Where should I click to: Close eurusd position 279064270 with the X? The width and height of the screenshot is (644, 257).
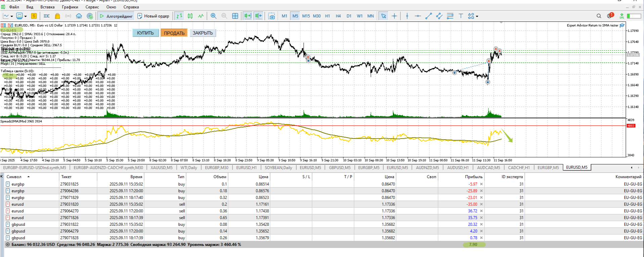(x=481, y=211)
